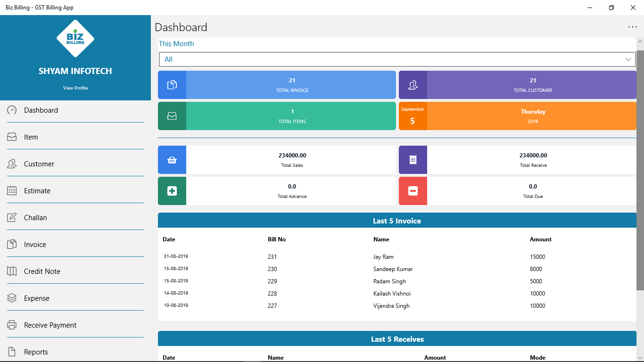
Task: Open the This Month filter dropdown
Action: pyautogui.click(x=397, y=59)
